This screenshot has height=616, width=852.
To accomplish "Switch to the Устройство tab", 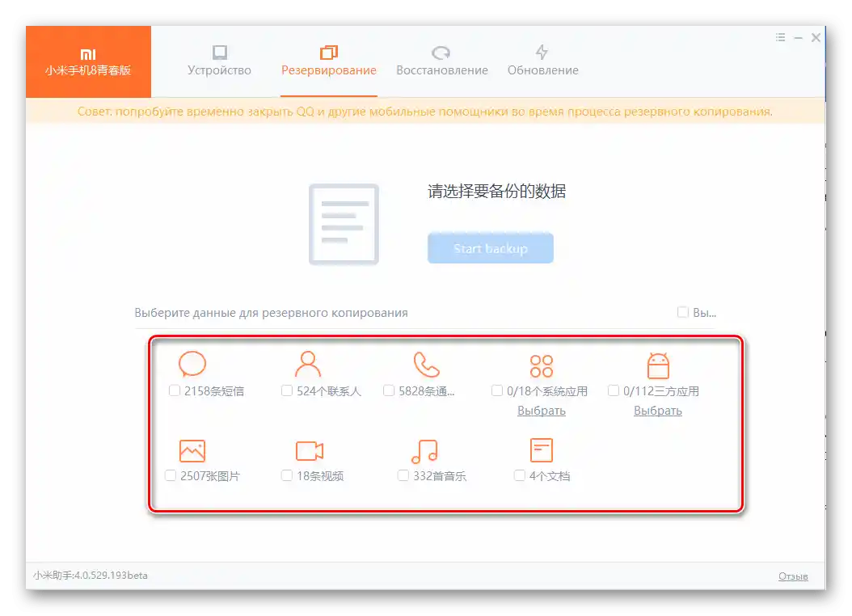I will point(220,61).
